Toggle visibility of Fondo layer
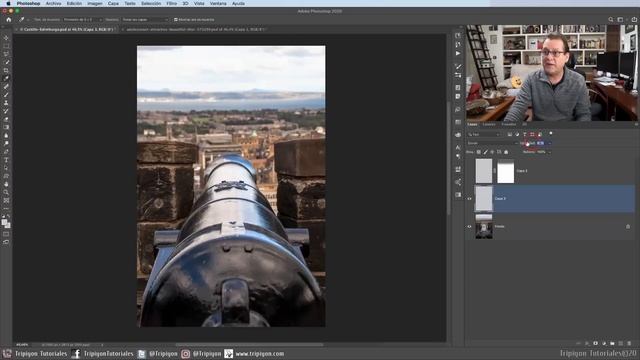 [469, 227]
